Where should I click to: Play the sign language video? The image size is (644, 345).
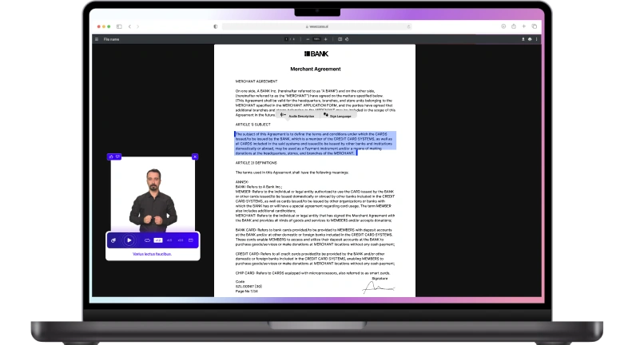coord(129,240)
